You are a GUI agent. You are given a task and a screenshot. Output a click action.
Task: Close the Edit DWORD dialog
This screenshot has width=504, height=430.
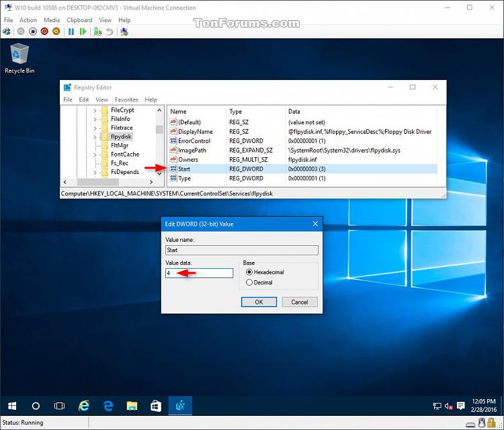tap(315, 224)
